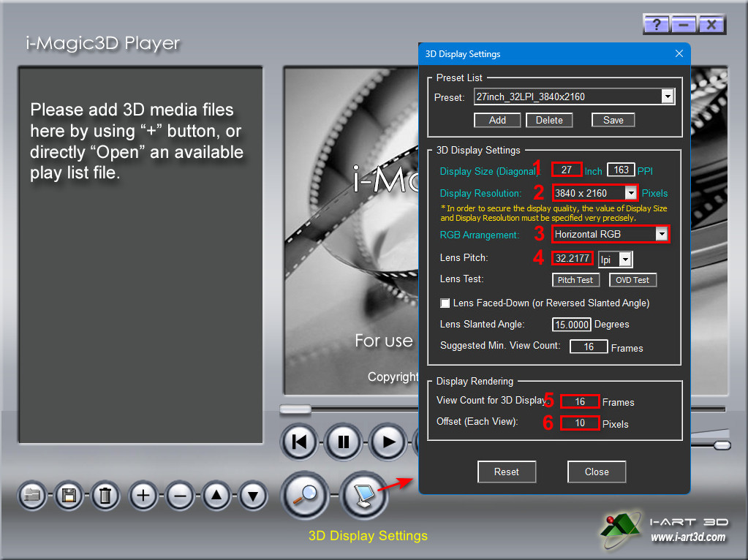Click the playback seek slider handle

tap(295, 409)
